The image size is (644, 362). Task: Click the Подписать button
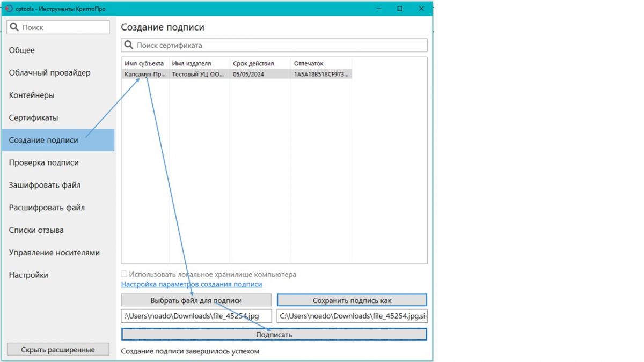pyautogui.click(x=274, y=334)
